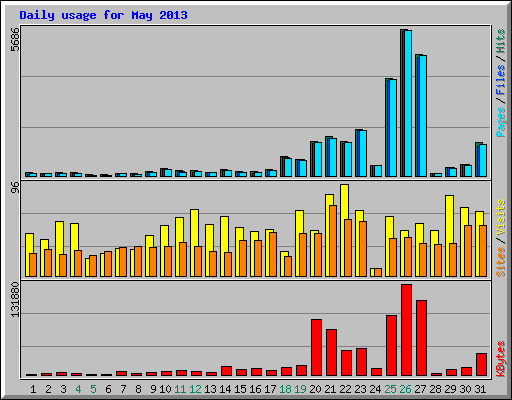This screenshot has width=512, height=400.
Task: Click the tallest red KBytes bar for day 26
Action: point(406,330)
